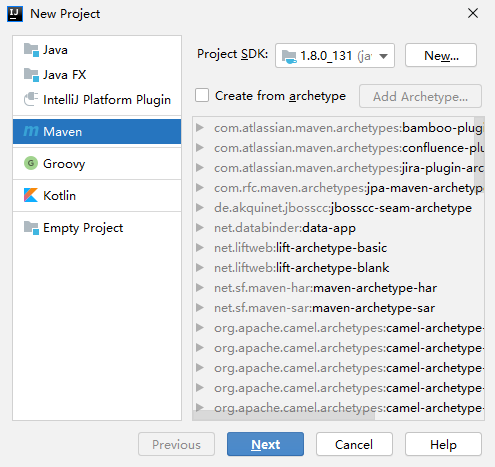Select the Maven 'm' icon
Viewport: 495px width, 467px height.
[31, 131]
